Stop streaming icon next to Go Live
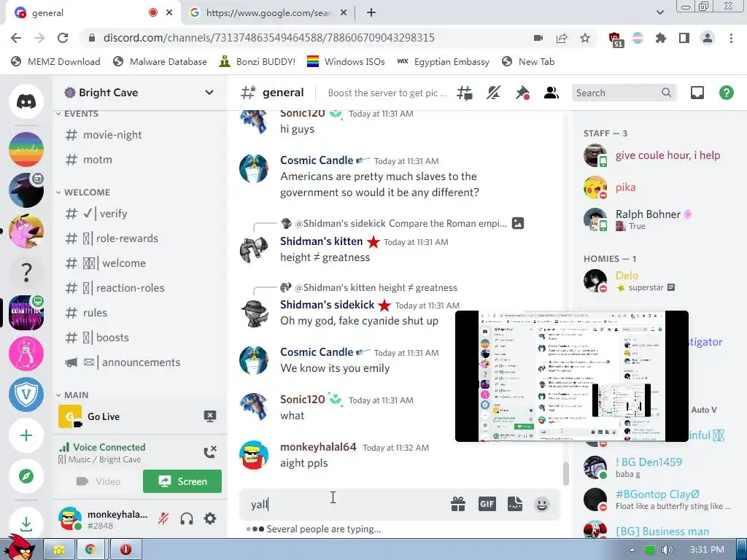 pyautogui.click(x=210, y=416)
